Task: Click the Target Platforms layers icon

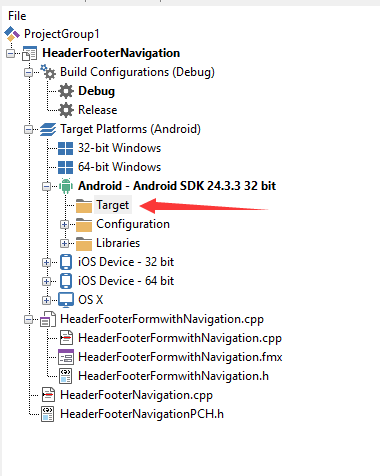Action: (48, 129)
